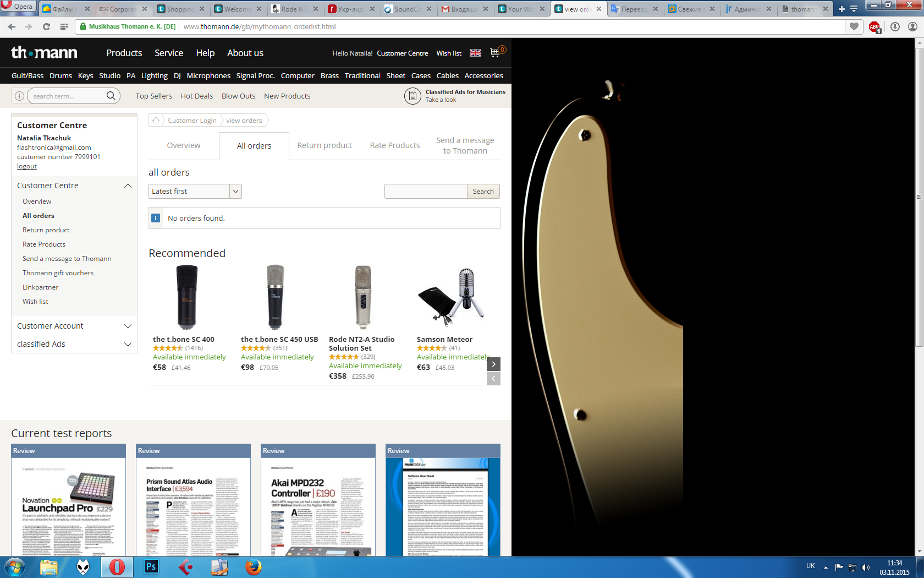Open the shopping cart icon
Image resolution: width=924 pixels, height=578 pixels.
point(496,52)
